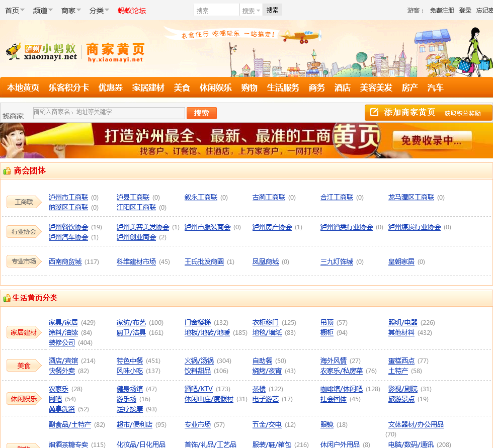The height and width of the screenshot is (448, 493).
Task: Open the 家具/家居 link
Action: tap(63, 323)
